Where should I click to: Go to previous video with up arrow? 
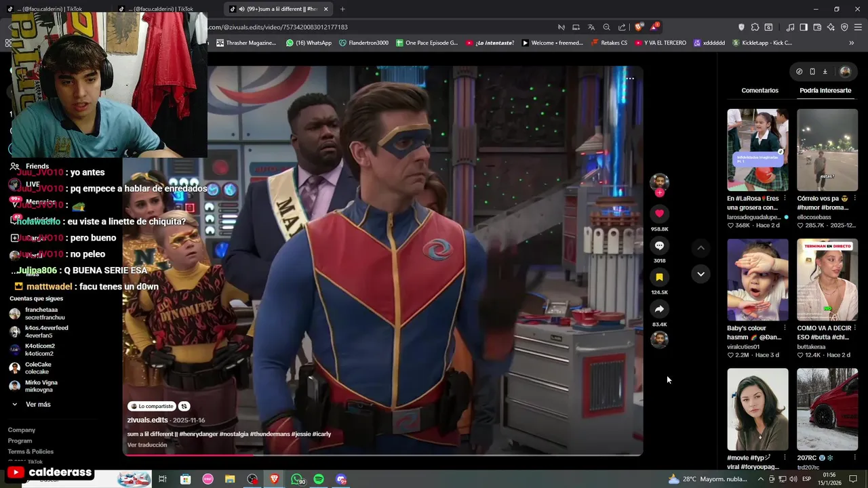(701, 248)
